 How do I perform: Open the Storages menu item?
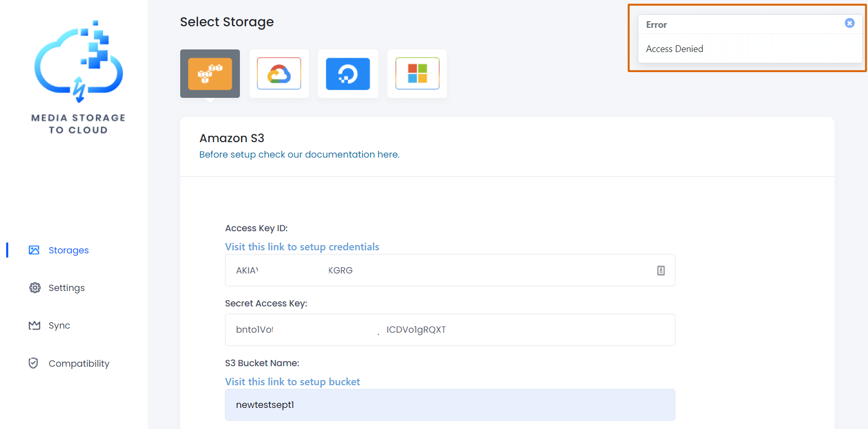coord(68,250)
